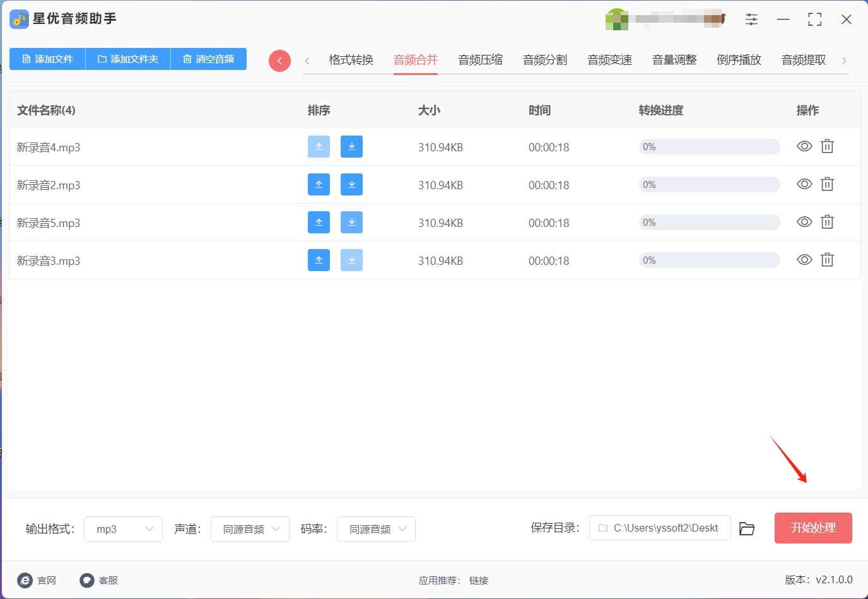Open 码率 同源音频 dropdown

pyautogui.click(x=376, y=529)
